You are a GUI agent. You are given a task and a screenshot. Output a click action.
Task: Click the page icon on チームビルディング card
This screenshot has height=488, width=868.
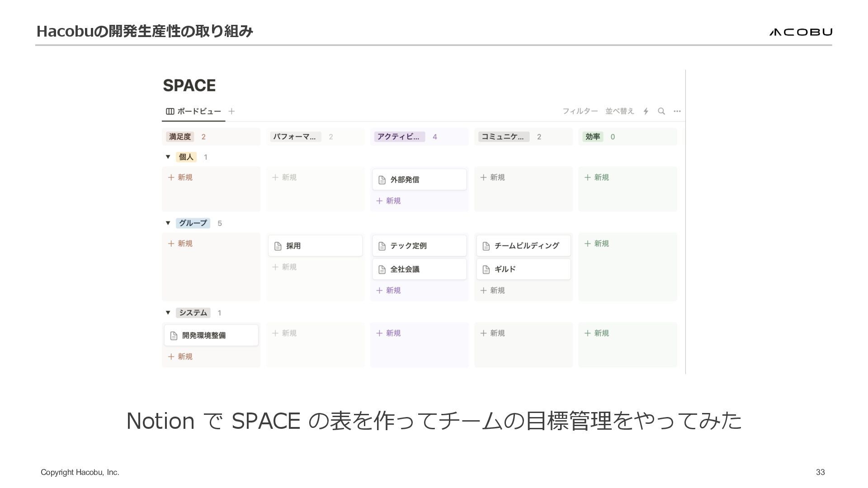tap(486, 246)
